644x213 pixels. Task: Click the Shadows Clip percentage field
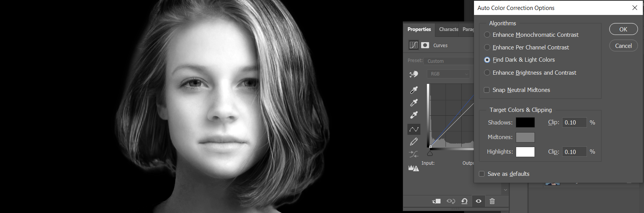(574, 123)
